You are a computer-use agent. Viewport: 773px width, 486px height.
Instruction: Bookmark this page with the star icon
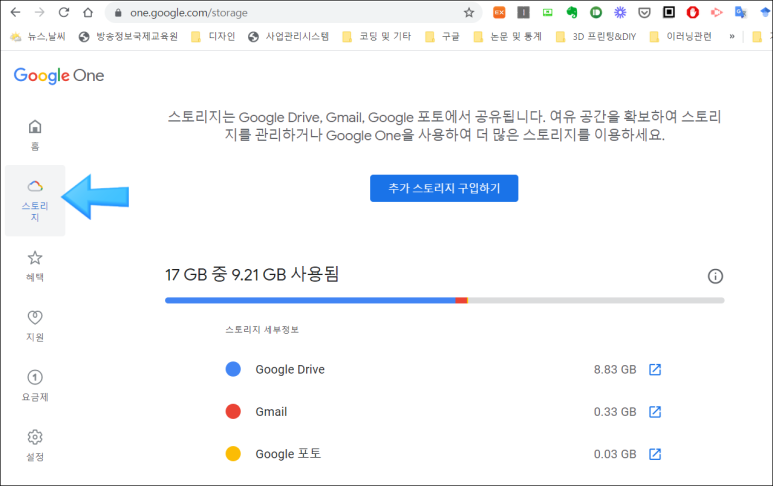pyautogui.click(x=469, y=13)
